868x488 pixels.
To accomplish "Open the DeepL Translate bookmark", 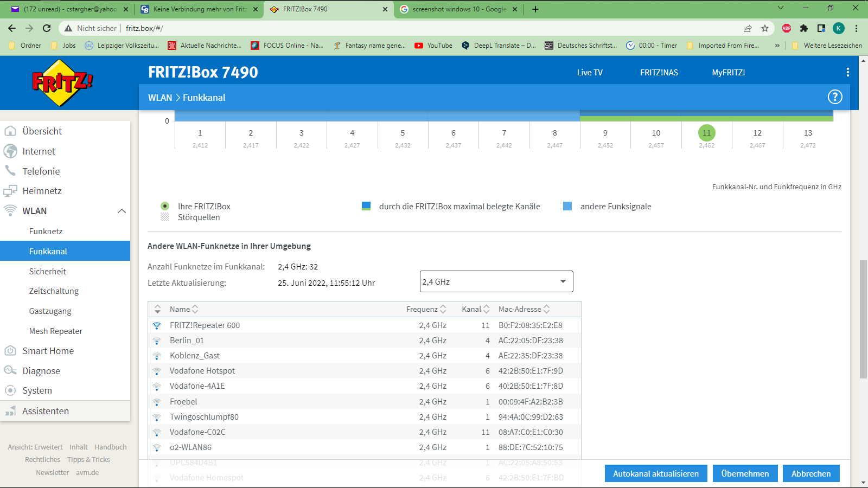I will tap(499, 46).
